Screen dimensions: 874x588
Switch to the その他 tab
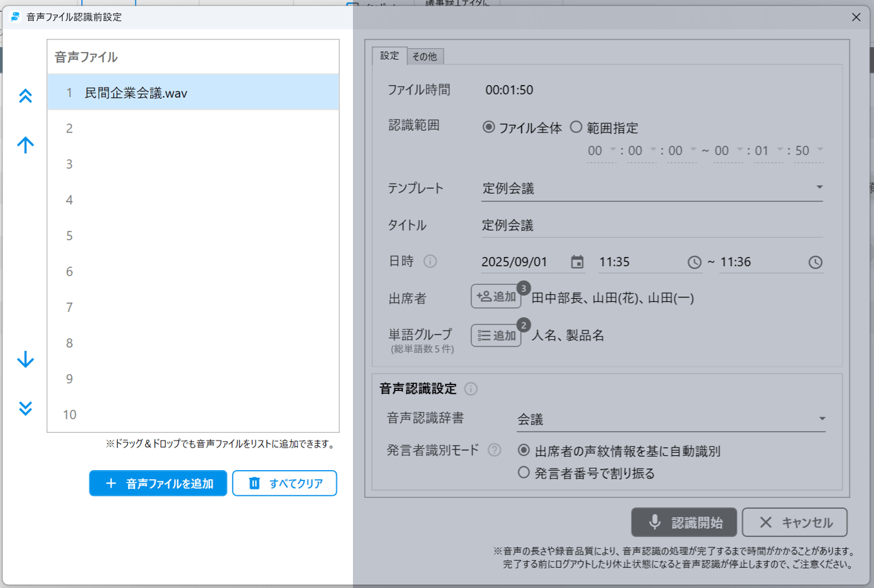pyautogui.click(x=424, y=57)
